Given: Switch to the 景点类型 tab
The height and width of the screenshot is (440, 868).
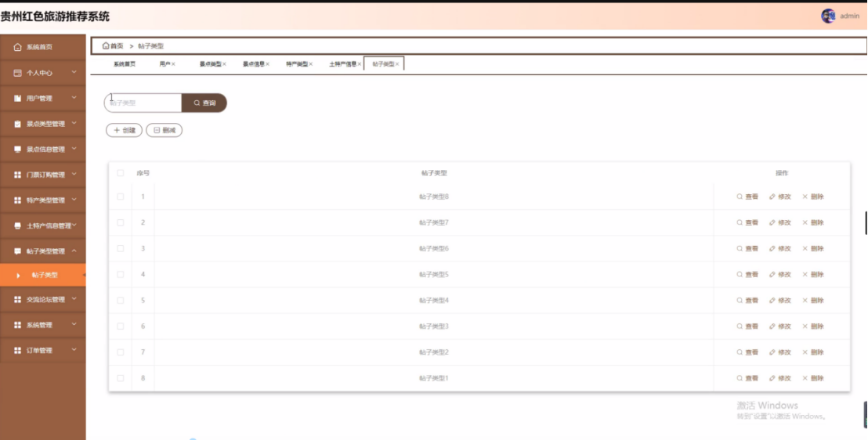Looking at the screenshot, I should tap(211, 64).
